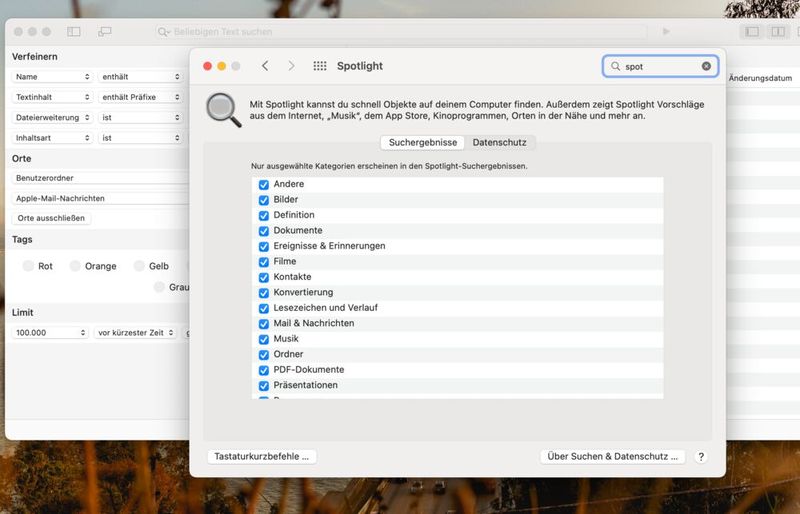
Task: Toggle the sidebar icon in the background window toolbar
Action: [73, 32]
